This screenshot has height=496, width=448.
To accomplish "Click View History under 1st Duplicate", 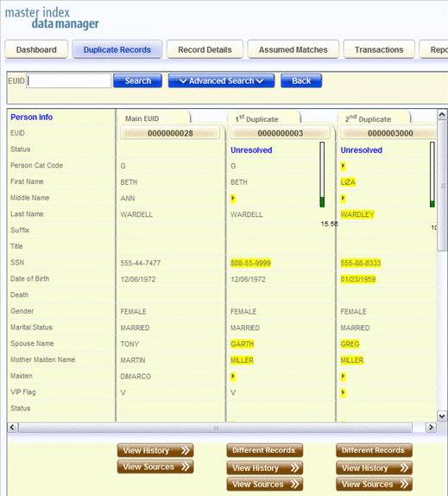I will (265, 467).
